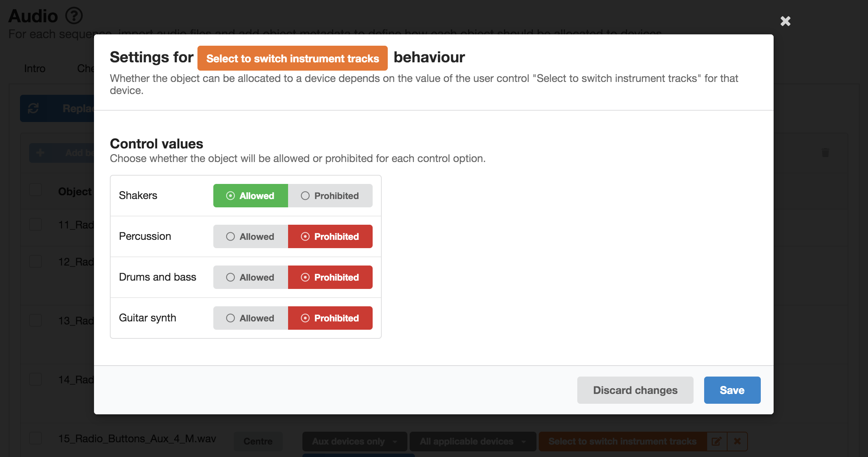This screenshot has width=868, height=457.
Task: Toggle Drums and bass to Allowed
Action: coord(250,277)
